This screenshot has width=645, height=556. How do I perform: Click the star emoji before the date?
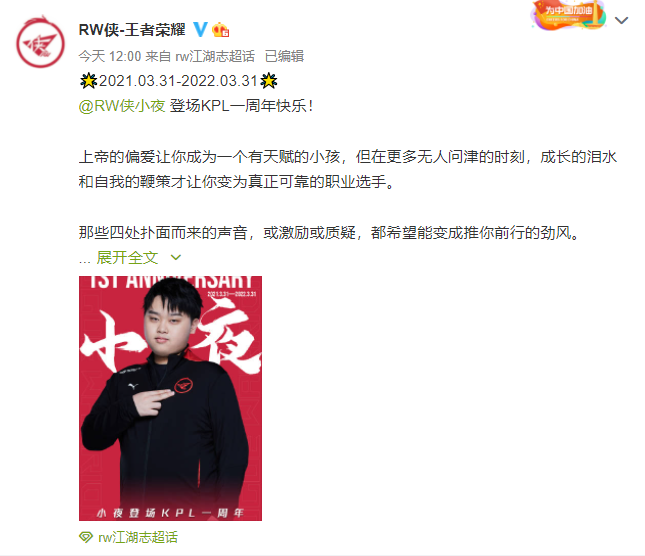[88, 81]
